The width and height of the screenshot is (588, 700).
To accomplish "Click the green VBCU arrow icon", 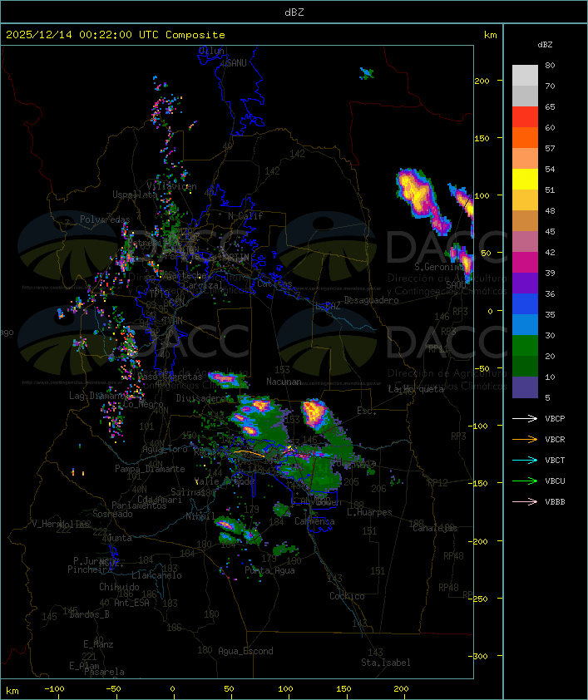I will pyautogui.click(x=525, y=481).
